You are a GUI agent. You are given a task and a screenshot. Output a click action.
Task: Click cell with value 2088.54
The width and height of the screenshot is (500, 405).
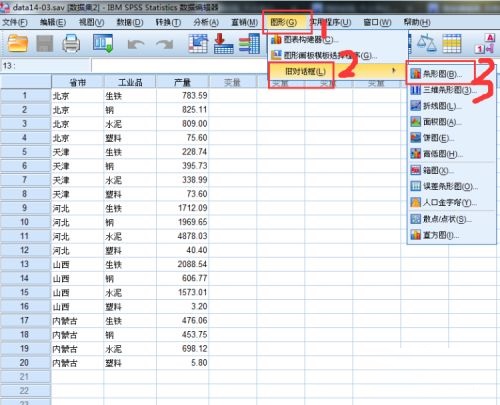point(182,264)
